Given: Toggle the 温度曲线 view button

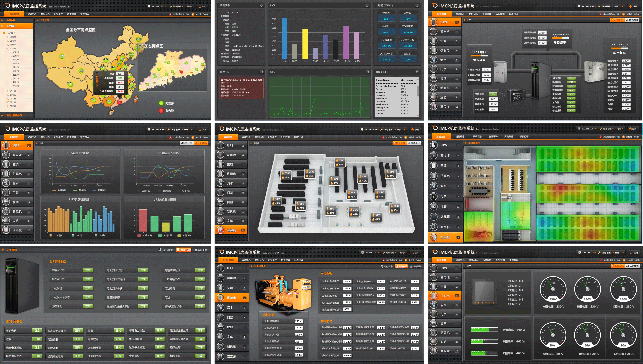Looking at the screenshot, I should pos(414,143).
